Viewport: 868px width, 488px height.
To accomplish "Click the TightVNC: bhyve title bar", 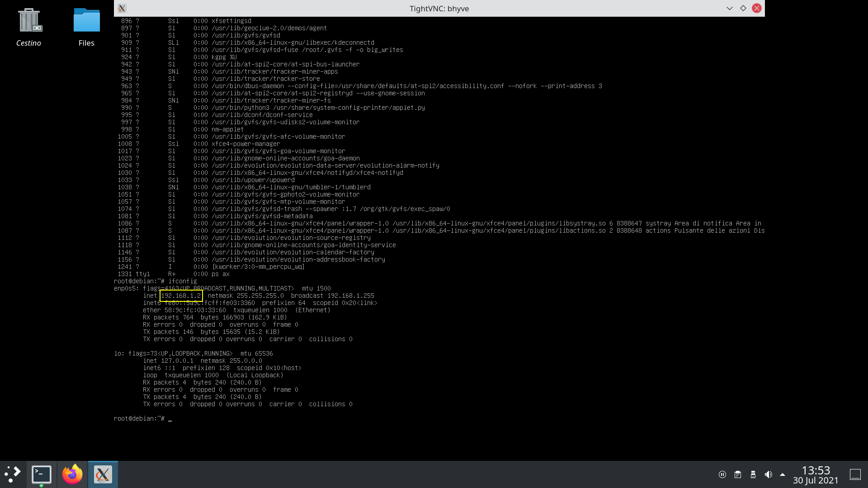I will point(439,9).
